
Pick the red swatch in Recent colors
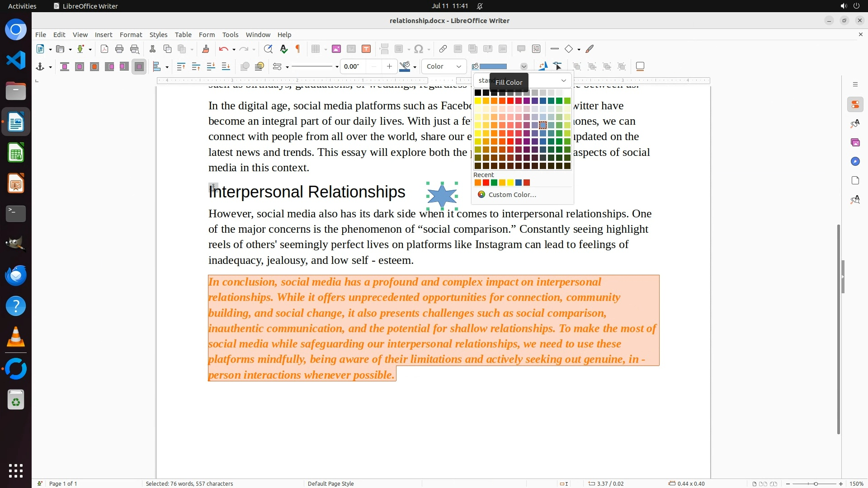[486, 183]
